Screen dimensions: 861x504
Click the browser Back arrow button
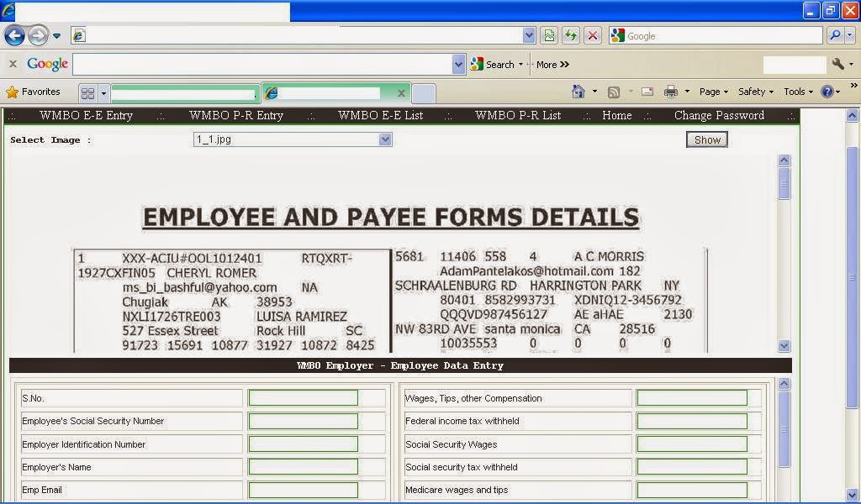[x=14, y=36]
